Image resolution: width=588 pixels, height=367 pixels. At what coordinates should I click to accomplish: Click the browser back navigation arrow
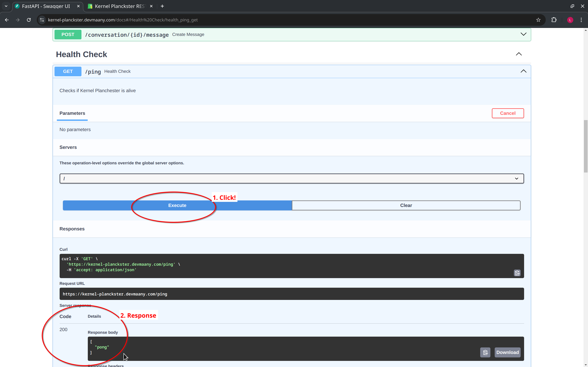(6, 20)
